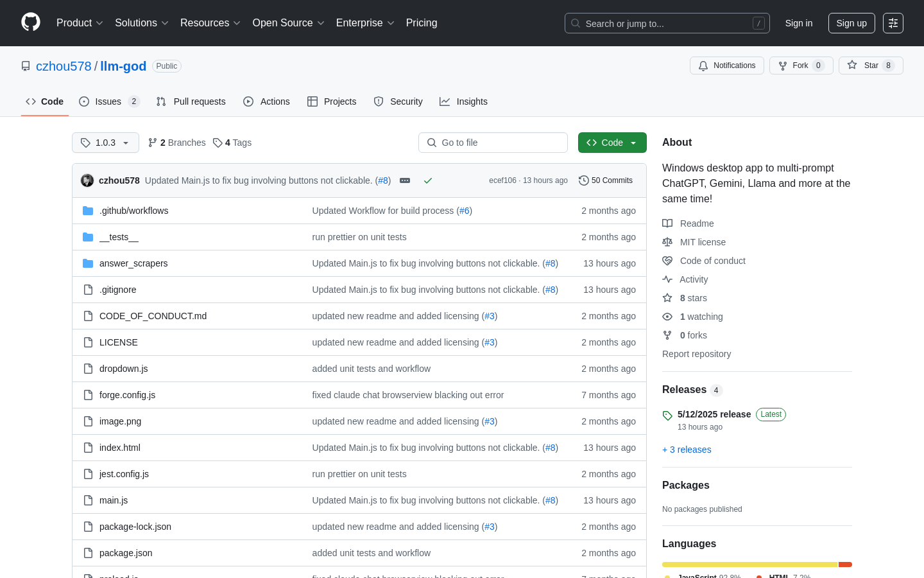Screen dimensions: 924x578
Task: Switch to the Security tab
Action: pos(398,101)
